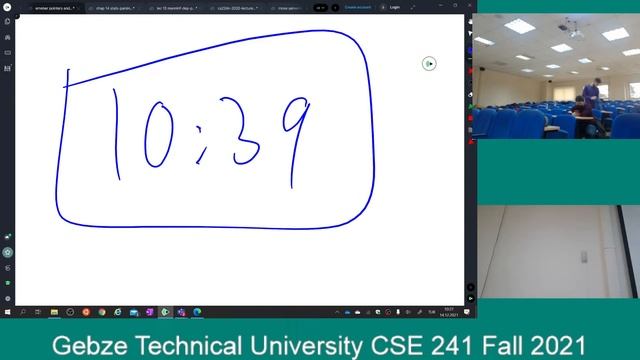Switch to the first "pointers and..." document tab
Viewport: 640px width, 360px height.
(x=54, y=8)
